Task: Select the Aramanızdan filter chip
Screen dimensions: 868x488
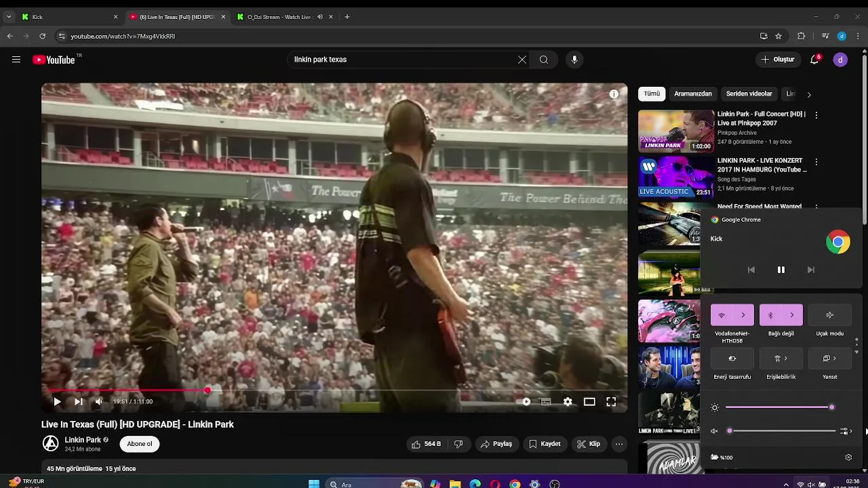Action: click(693, 94)
